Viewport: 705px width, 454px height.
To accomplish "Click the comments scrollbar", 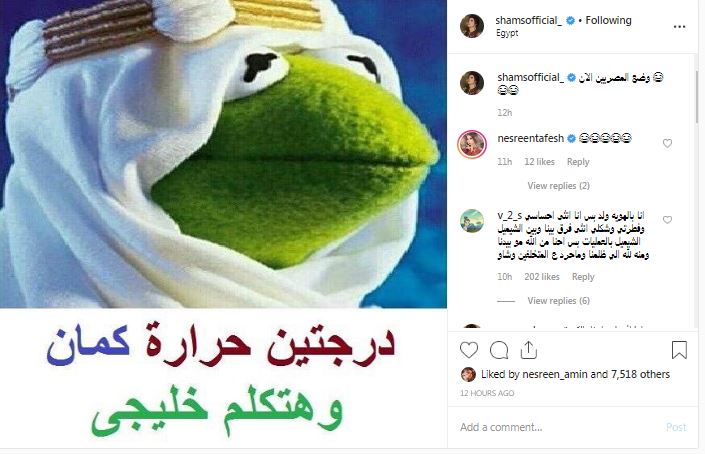I will (x=696, y=97).
